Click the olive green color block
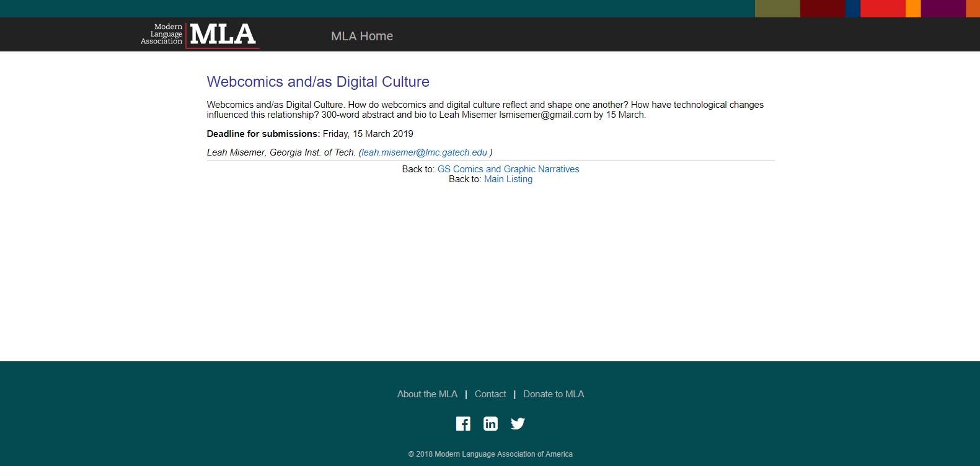Screen dimensions: 980x466 [x=777, y=8]
